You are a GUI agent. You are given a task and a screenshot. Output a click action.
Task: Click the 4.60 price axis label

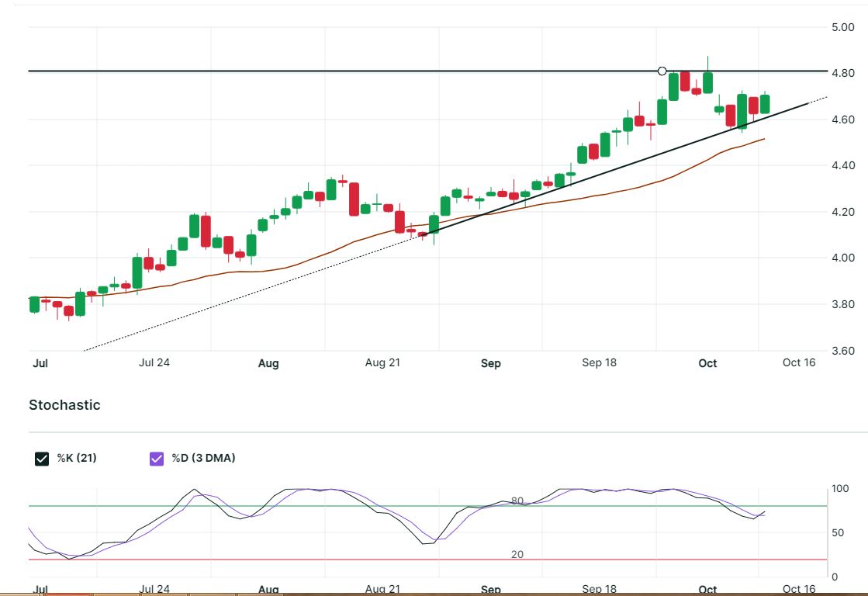point(842,120)
